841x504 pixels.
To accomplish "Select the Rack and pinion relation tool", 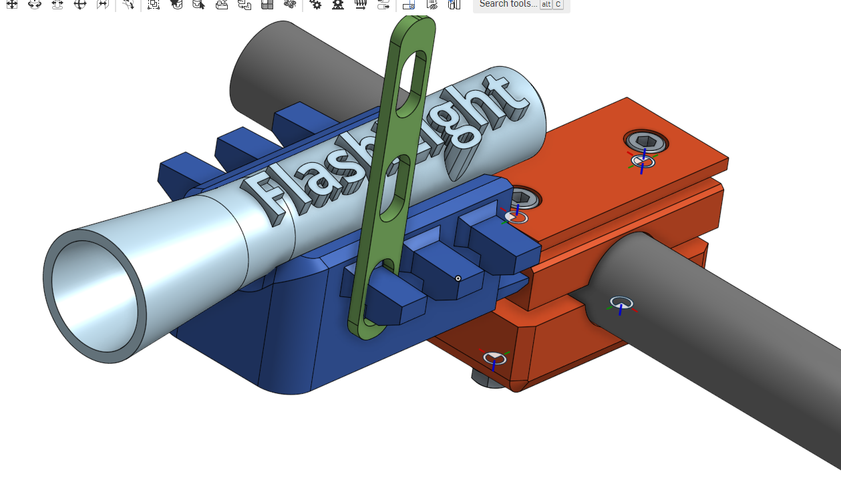I will (338, 4).
